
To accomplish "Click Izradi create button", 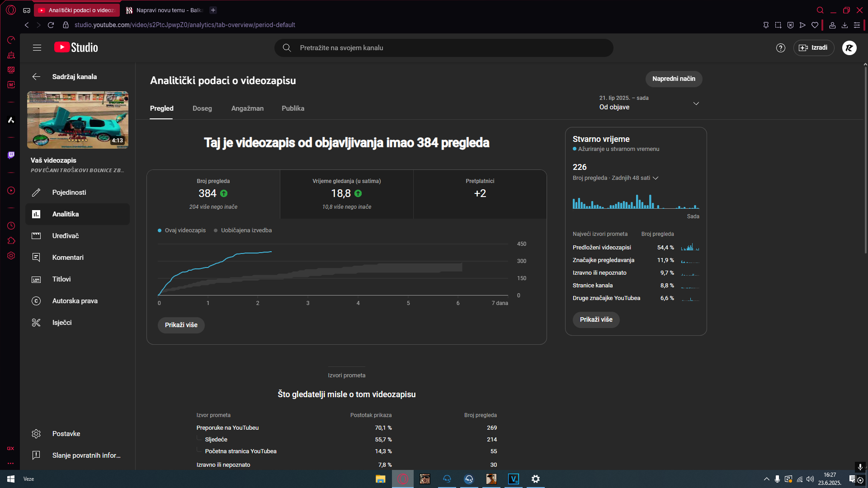I will [813, 48].
